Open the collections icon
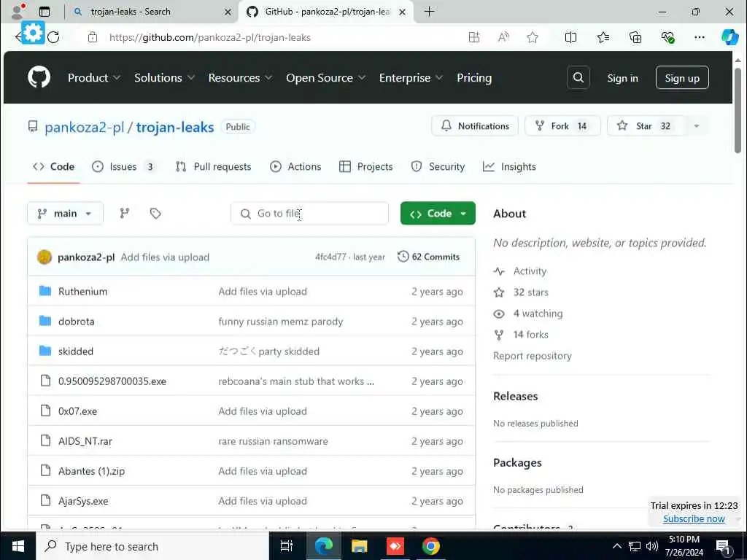747x560 pixels. pyautogui.click(x=635, y=37)
